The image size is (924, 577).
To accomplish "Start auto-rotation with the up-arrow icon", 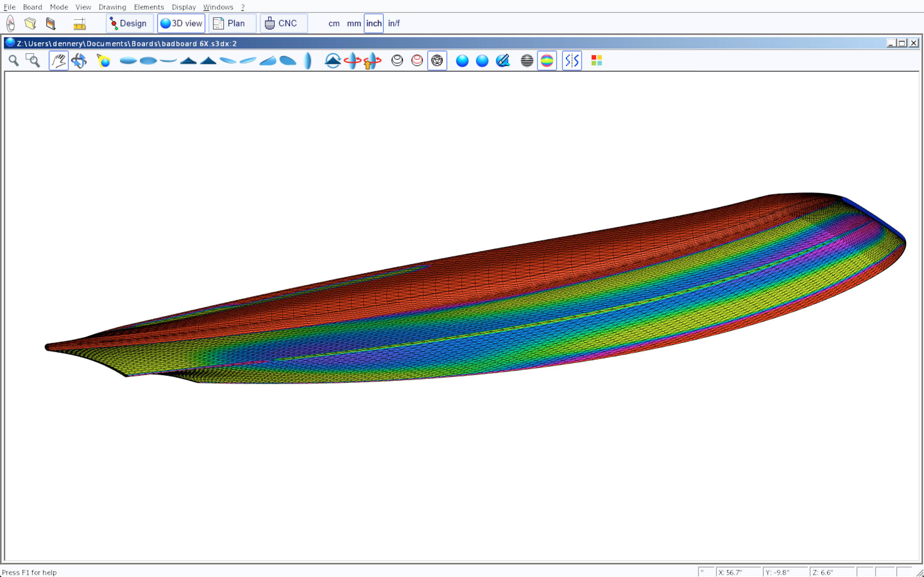I will pos(372,61).
